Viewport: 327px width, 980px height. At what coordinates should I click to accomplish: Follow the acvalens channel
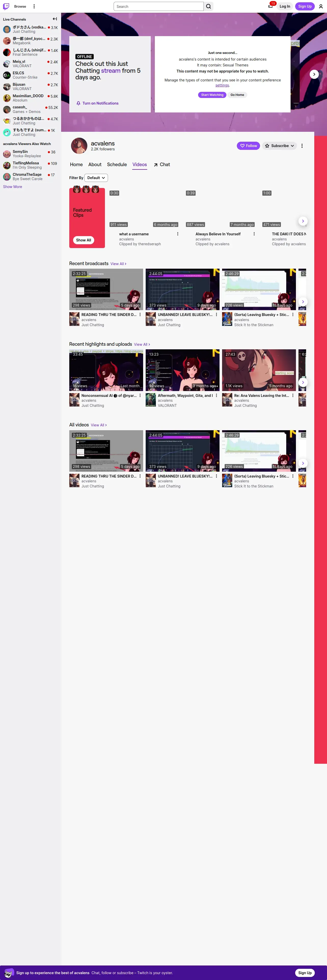(x=248, y=146)
